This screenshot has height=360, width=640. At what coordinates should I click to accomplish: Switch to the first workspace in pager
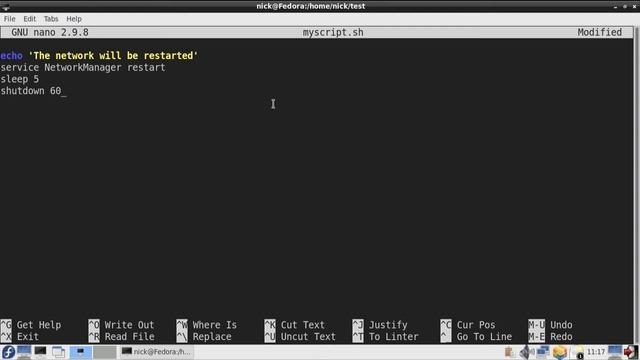80,352
